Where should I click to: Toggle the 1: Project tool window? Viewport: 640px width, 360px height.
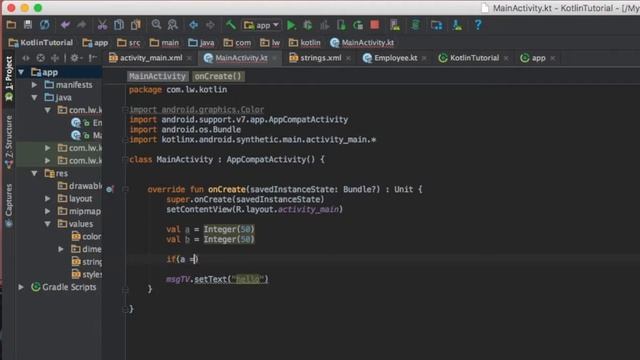[x=9, y=78]
